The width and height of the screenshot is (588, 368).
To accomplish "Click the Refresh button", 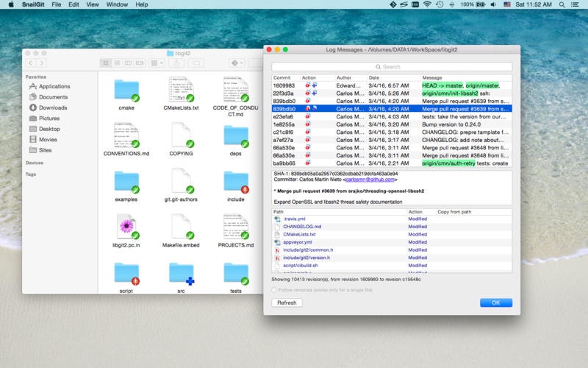I will pos(287,302).
